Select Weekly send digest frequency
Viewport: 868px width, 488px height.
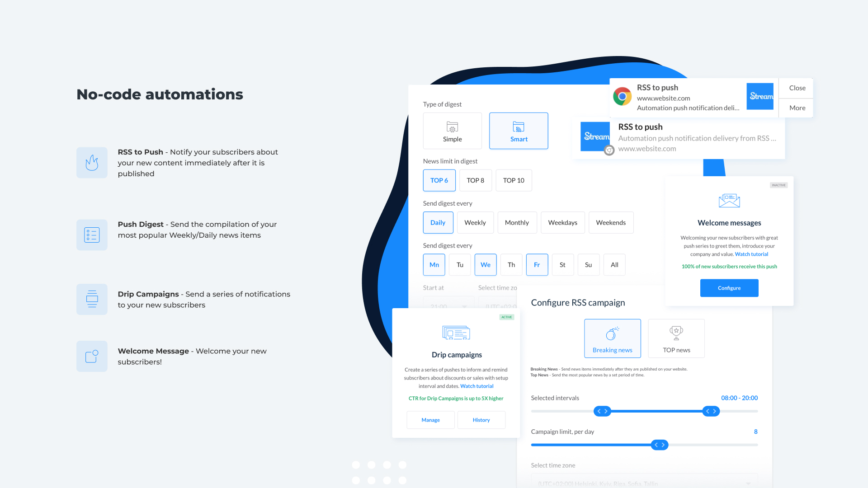[475, 222]
